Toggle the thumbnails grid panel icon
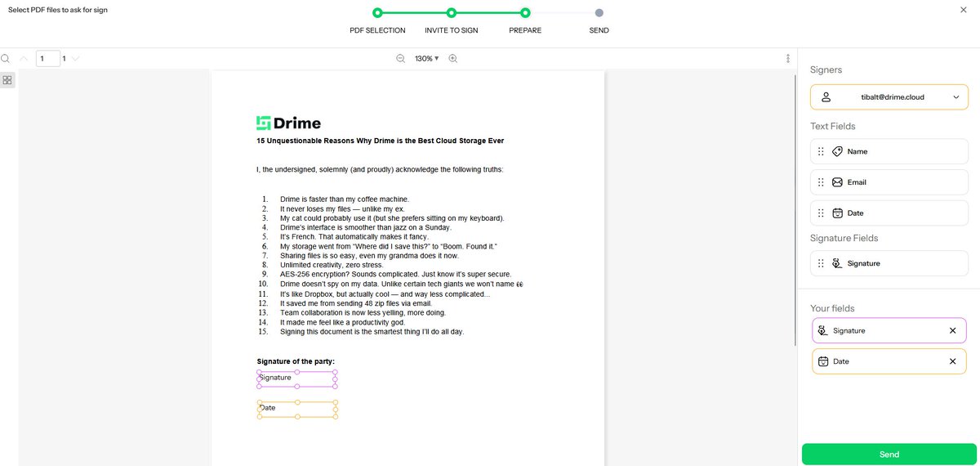 7,80
